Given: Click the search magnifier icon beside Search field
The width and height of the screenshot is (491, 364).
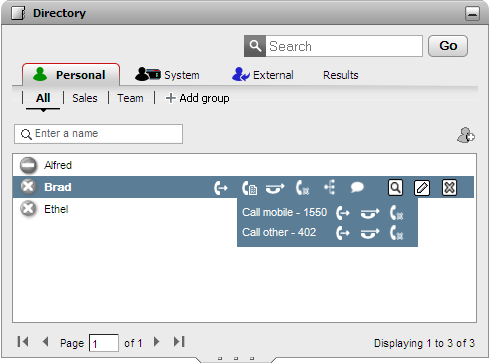Looking at the screenshot, I should tap(255, 46).
